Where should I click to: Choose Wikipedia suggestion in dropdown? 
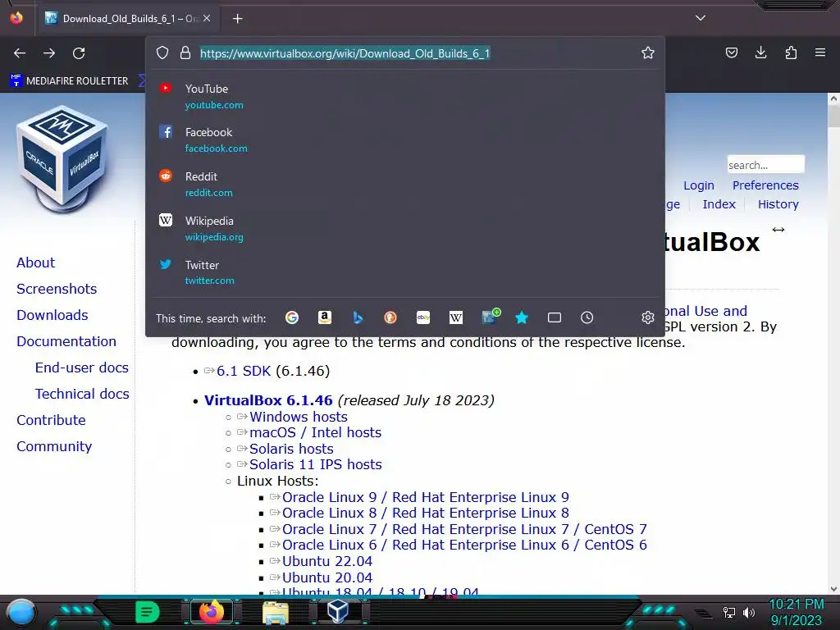[x=405, y=228]
